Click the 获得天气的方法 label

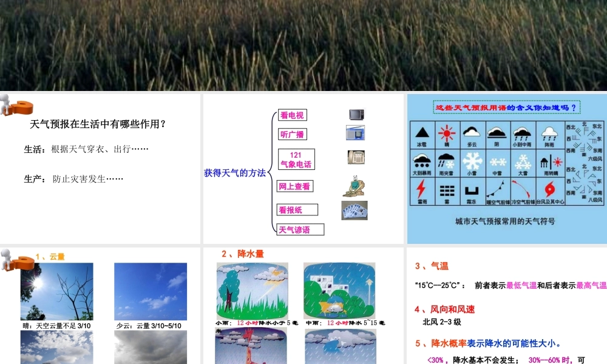[x=235, y=172]
